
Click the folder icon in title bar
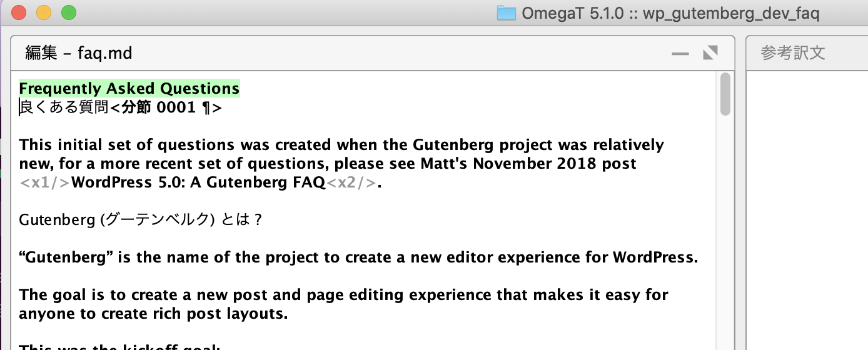[506, 13]
